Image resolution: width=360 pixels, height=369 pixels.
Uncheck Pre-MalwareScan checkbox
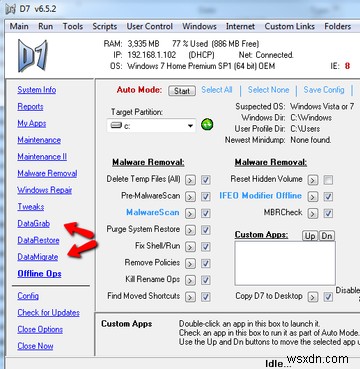(206, 197)
